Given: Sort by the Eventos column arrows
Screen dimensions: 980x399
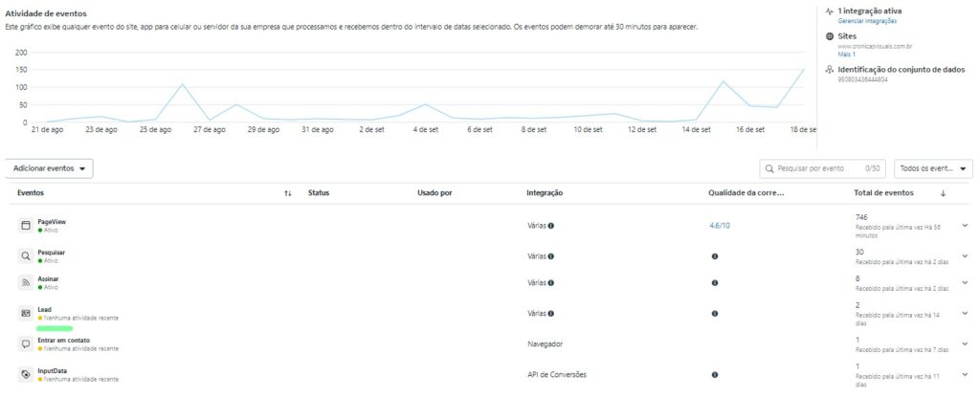Looking at the screenshot, I should point(288,193).
